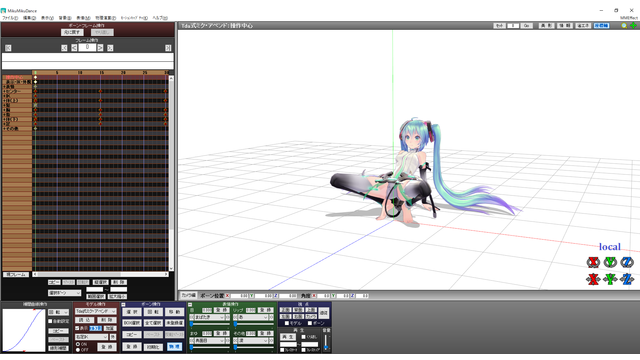Click the top-row keyframe diamond at frame 0
Image resolution: width=640 pixels, height=360 pixels.
tap(36, 77)
